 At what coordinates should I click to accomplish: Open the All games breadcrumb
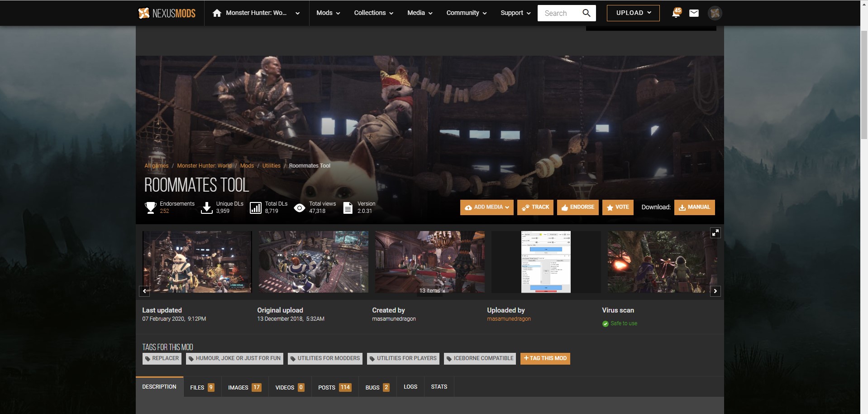156,166
